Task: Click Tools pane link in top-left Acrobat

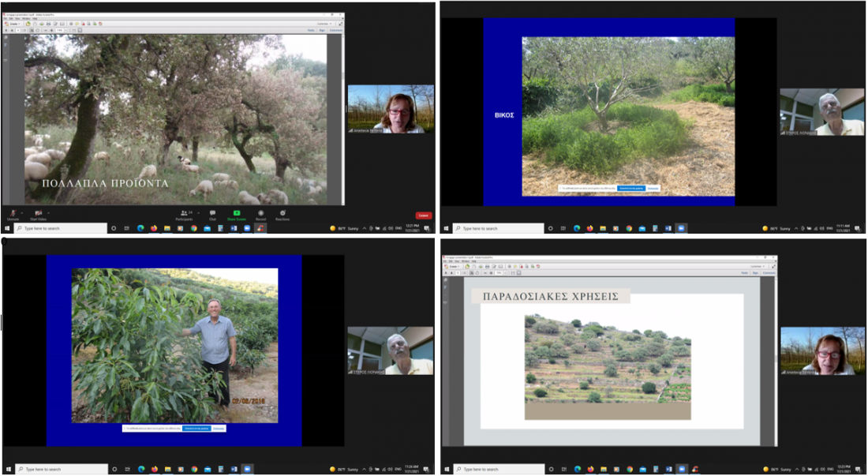Action: 311,30
